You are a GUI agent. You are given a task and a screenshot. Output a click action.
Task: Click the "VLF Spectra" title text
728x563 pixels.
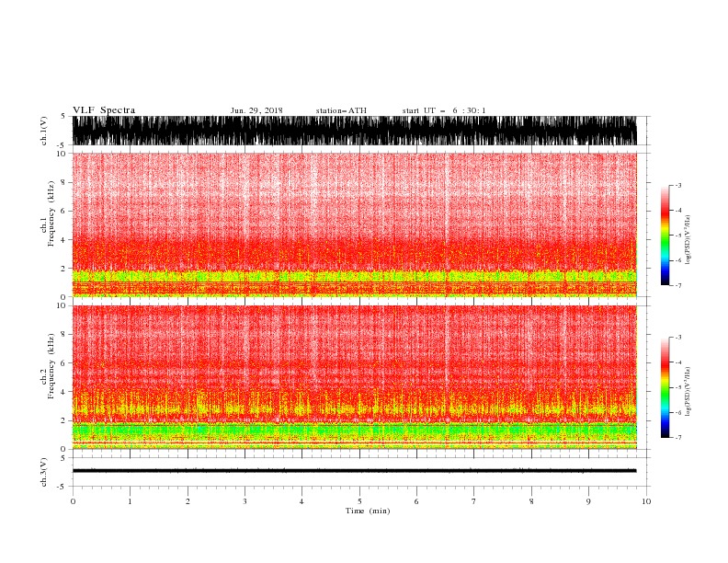click(104, 110)
